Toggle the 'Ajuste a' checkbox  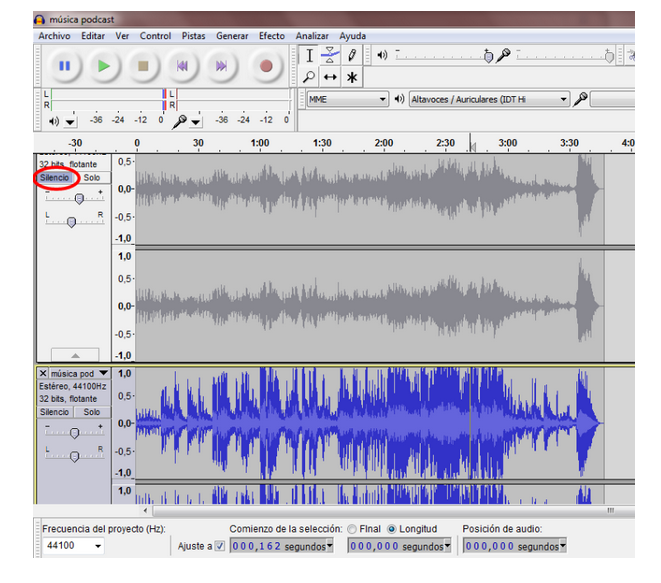220,546
